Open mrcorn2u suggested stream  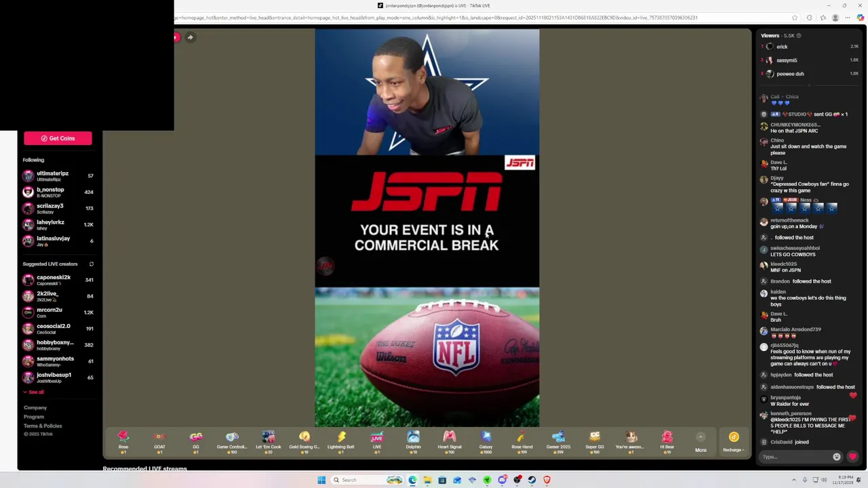[58, 312]
